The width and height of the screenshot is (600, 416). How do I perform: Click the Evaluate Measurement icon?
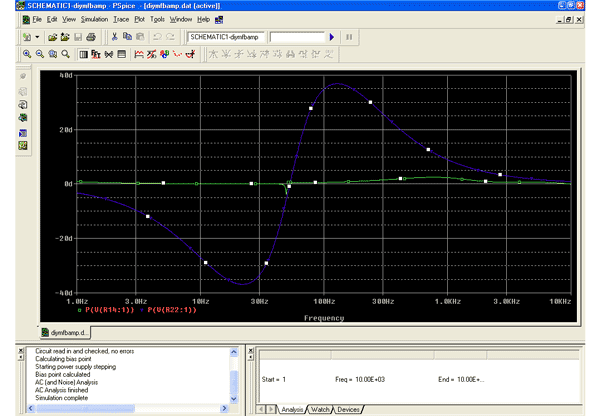click(152, 54)
